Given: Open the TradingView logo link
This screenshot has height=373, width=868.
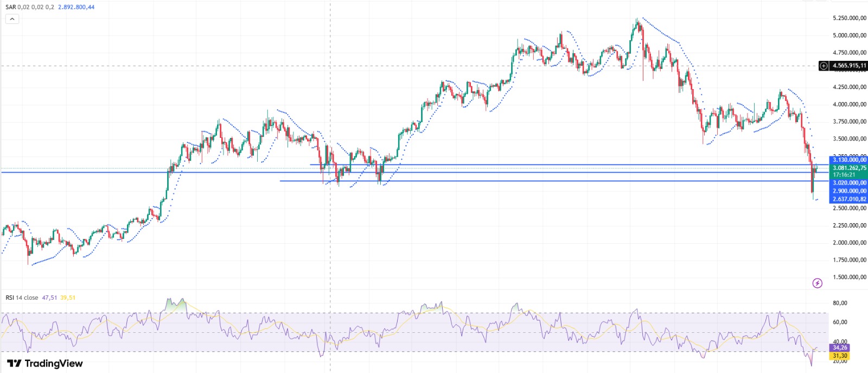Looking at the screenshot, I should click(45, 363).
